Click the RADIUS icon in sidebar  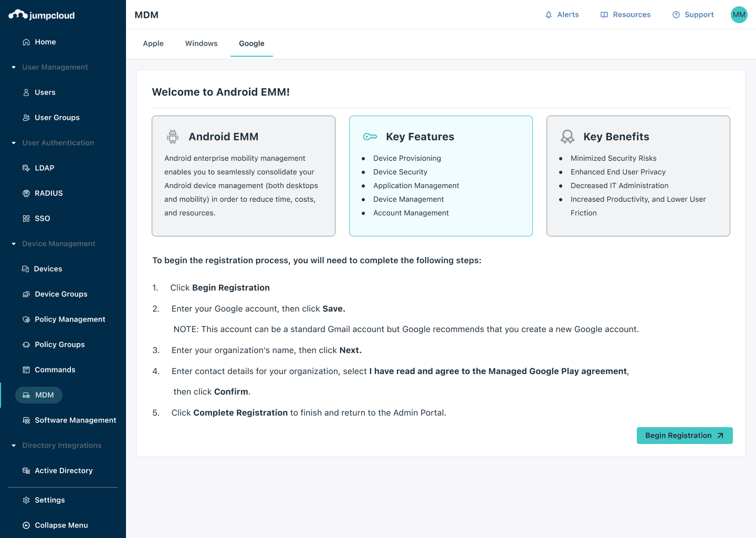tap(26, 193)
